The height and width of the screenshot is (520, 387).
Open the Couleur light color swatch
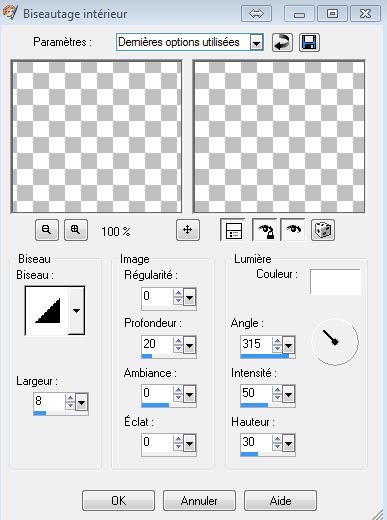[335, 282]
